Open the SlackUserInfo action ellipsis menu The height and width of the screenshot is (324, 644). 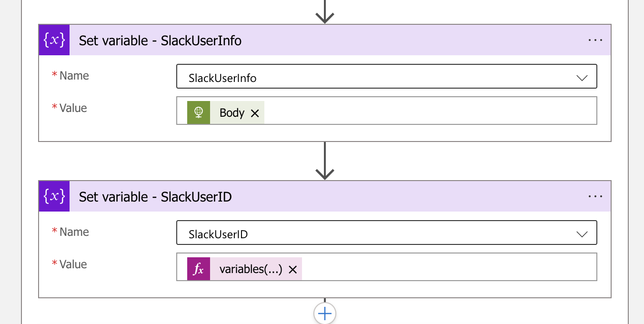pos(595,40)
